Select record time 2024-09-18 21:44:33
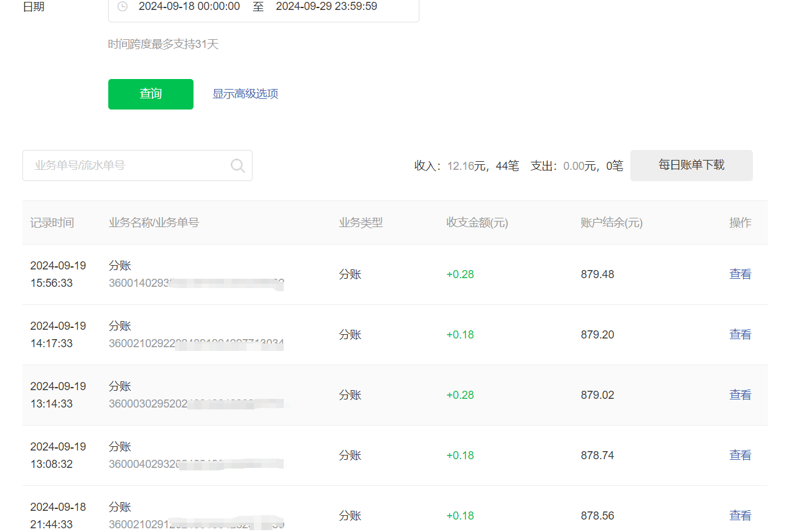812x532 pixels. 58,516
